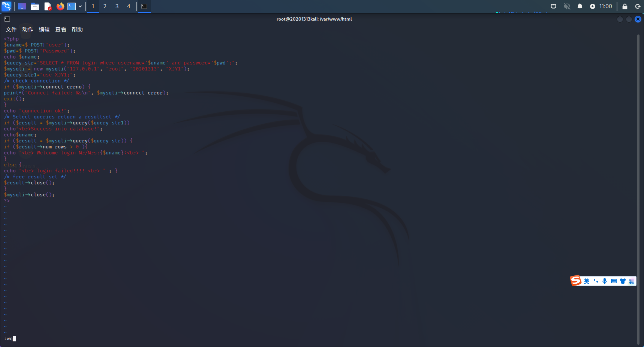This screenshot has height=347, width=644.
Task: Click the Sogou input method logo
Action: tap(576, 280)
